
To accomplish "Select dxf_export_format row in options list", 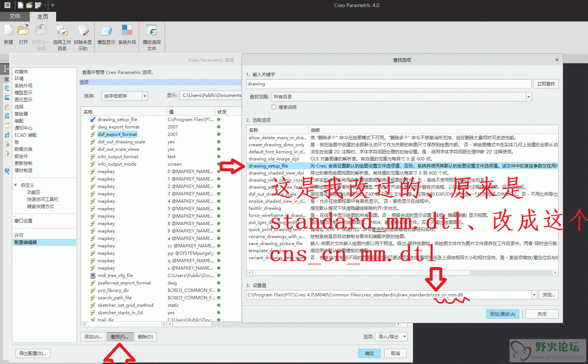I will tap(117, 134).
